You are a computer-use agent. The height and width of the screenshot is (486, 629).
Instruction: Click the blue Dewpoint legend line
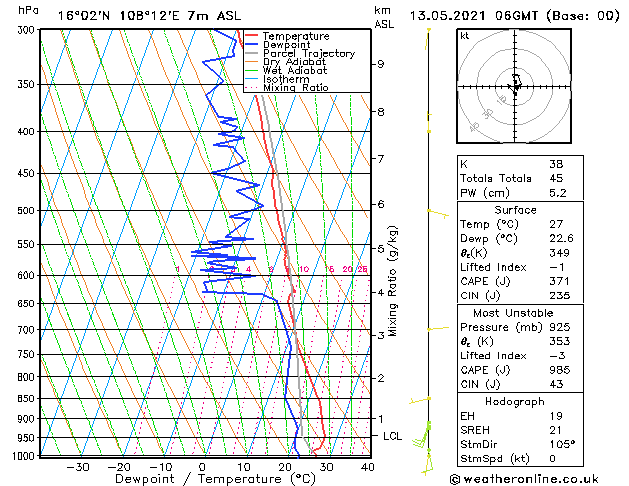pyautogui.click(x=251, y=45)
